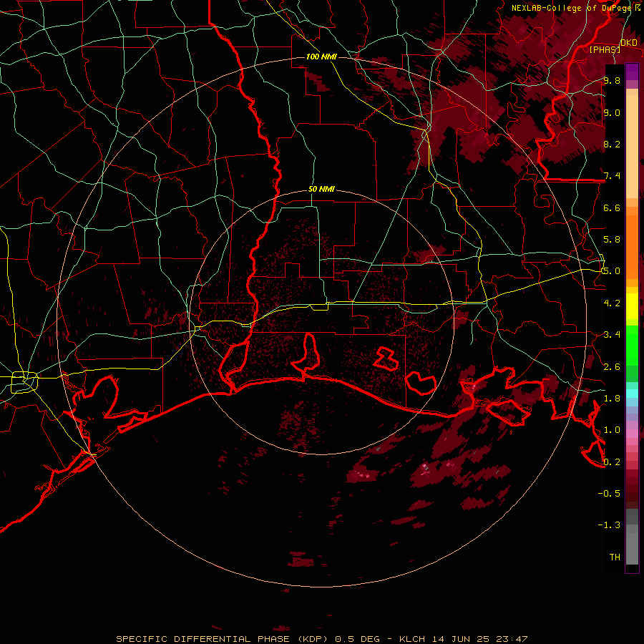Click the 8.2 value on the scale
644x644 pixels.
pyautogui.click(x=612, y=144)
